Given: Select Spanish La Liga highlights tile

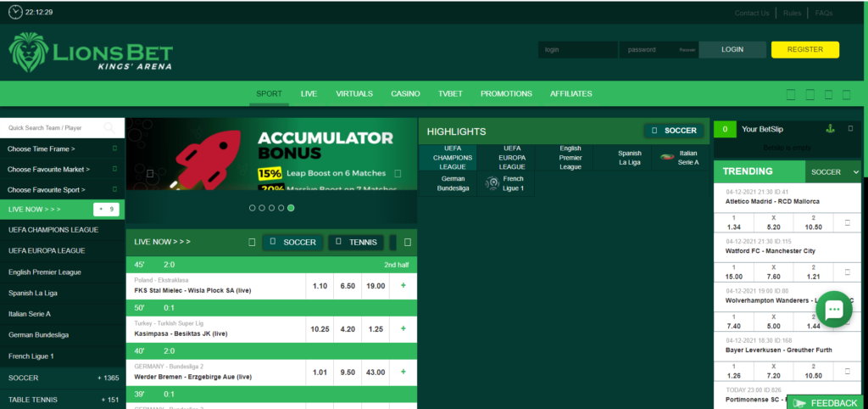Looking at the screenshot, I should 622,157.
